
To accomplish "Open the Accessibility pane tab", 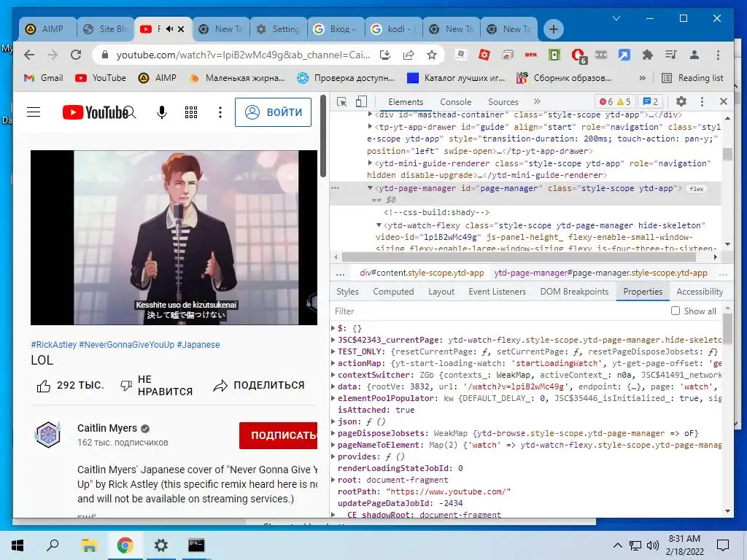I will coord(700,292).
